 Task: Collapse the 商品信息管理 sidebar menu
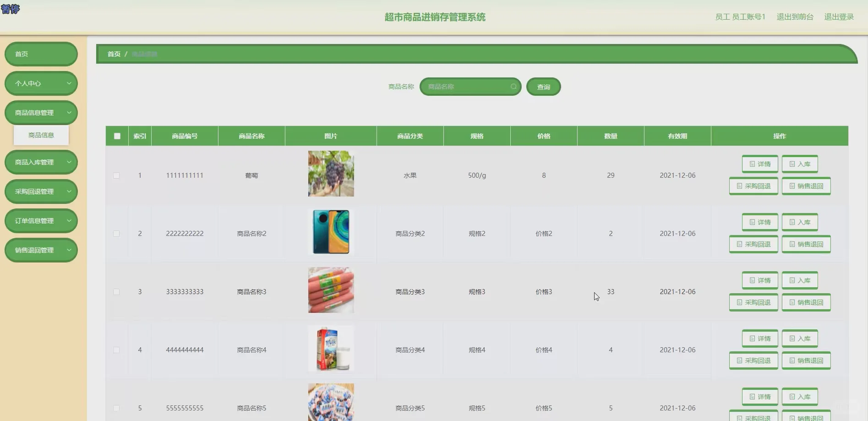(41, 112)
